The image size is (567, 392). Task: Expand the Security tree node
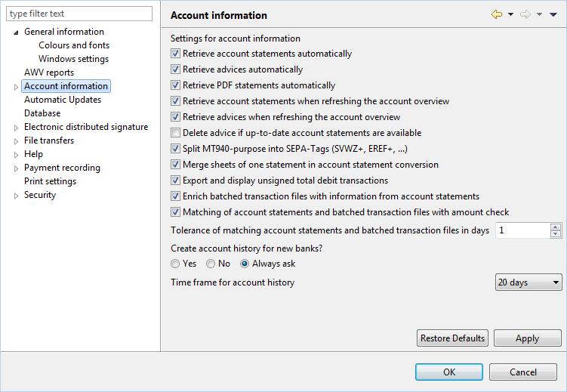[16, 196]
